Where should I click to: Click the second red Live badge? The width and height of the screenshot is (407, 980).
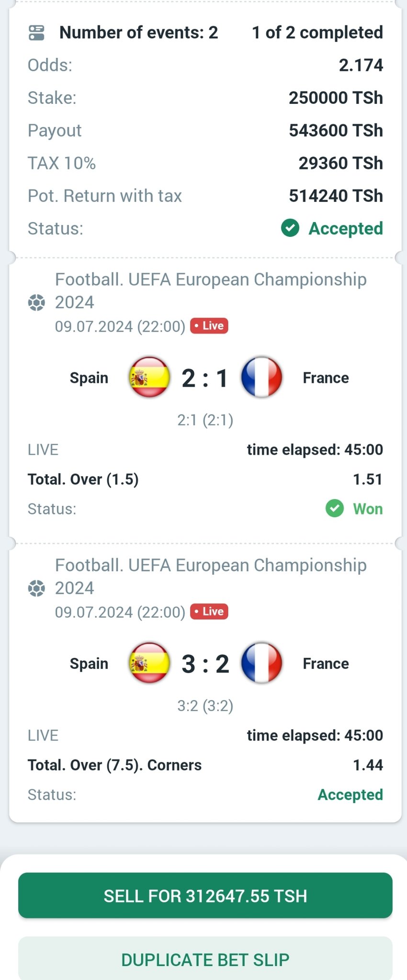209,612
